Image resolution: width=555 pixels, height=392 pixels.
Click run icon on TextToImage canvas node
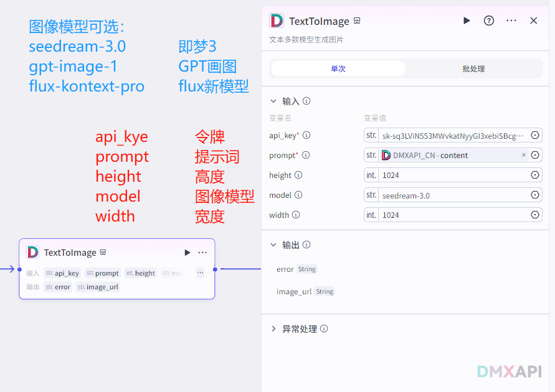187,253
